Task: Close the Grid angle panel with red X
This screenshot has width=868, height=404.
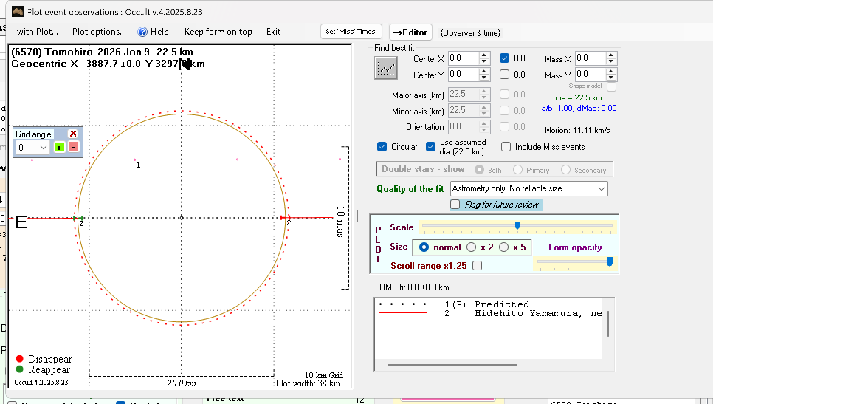Action: 73,134
